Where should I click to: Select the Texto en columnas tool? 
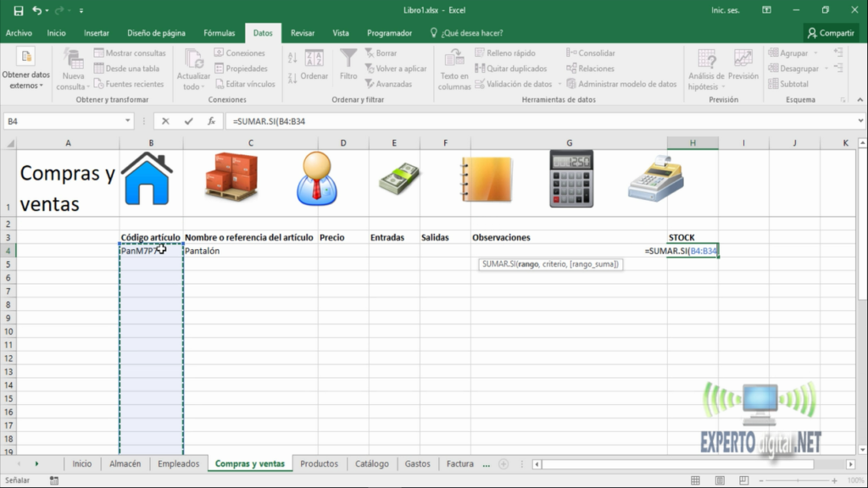453,68
